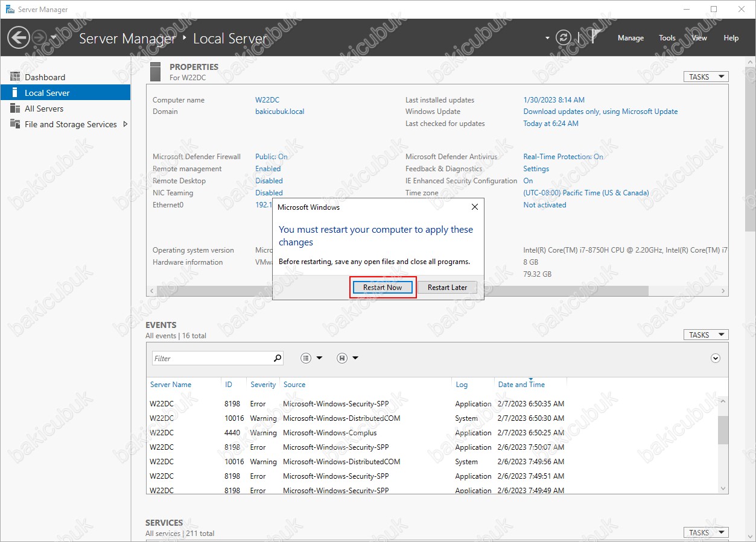The image size is (756, 542).
Task: Sort events by Date and Time column
Action: tap(521, 385)
